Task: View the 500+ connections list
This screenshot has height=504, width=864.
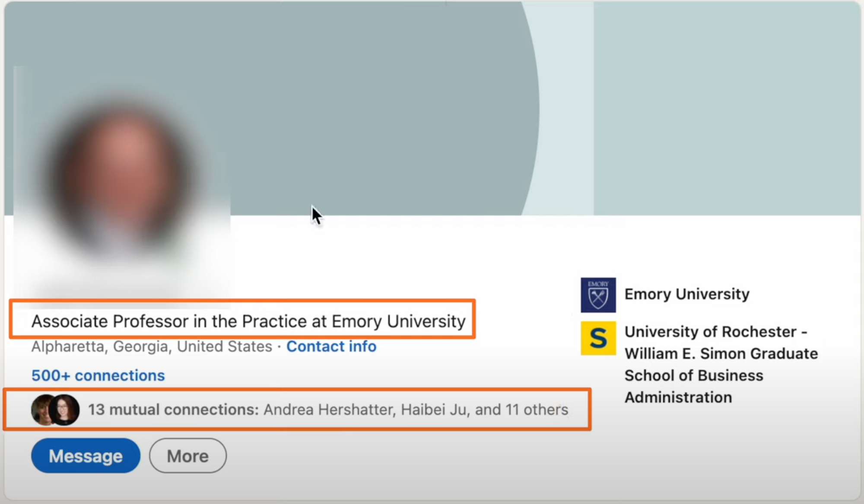Action: [98, 375]
